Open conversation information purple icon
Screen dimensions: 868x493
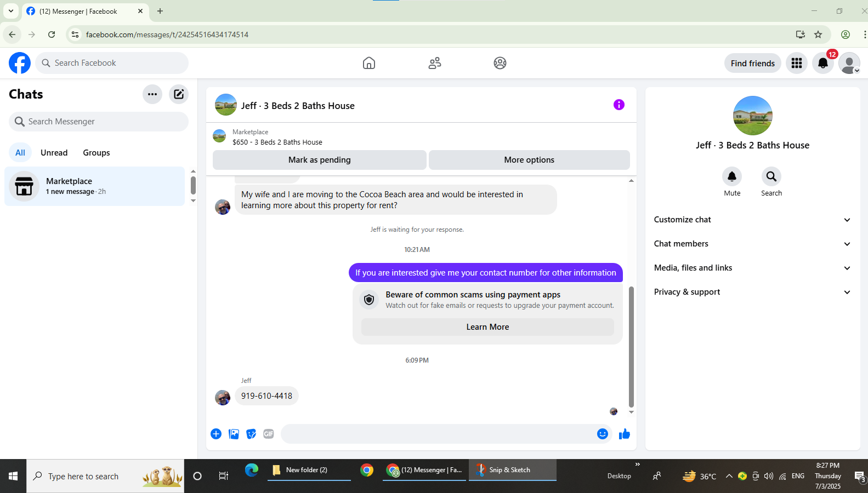pos(619,105)
